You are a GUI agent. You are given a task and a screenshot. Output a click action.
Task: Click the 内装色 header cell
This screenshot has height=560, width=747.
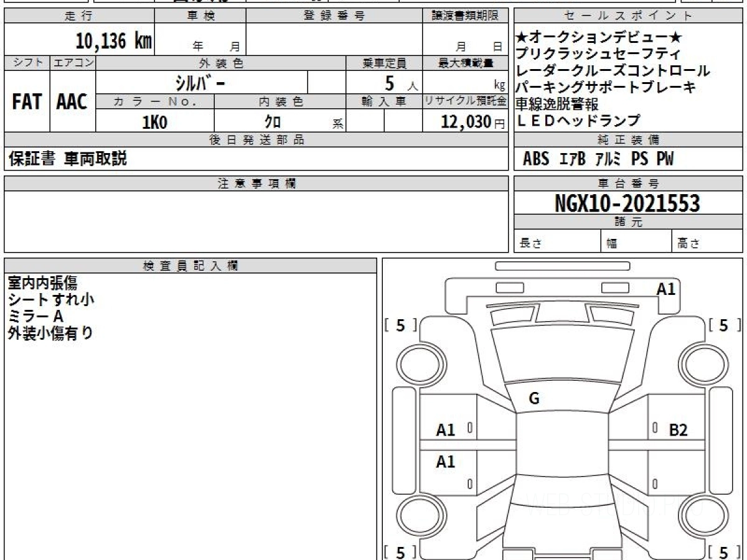click(x=280, y=101)
